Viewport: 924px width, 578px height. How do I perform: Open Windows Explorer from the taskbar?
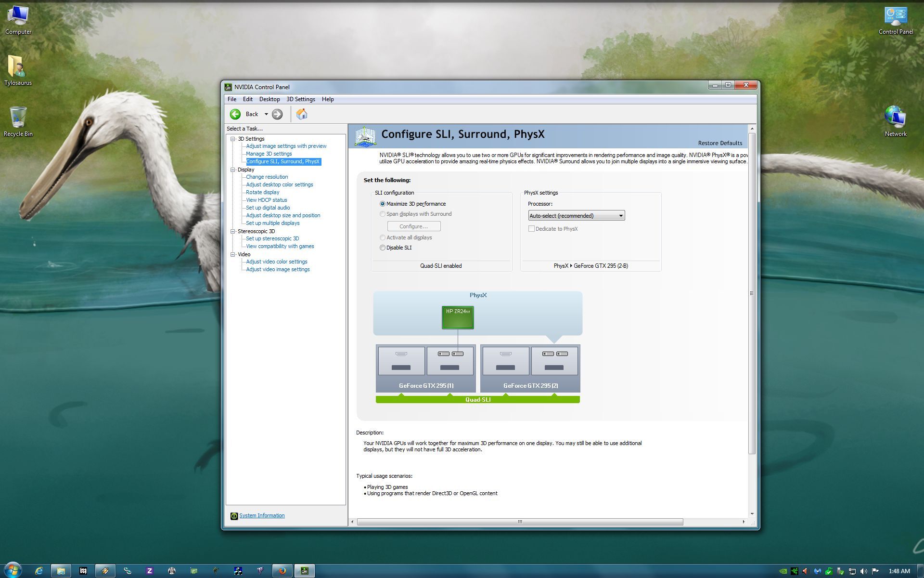(61, 571)
